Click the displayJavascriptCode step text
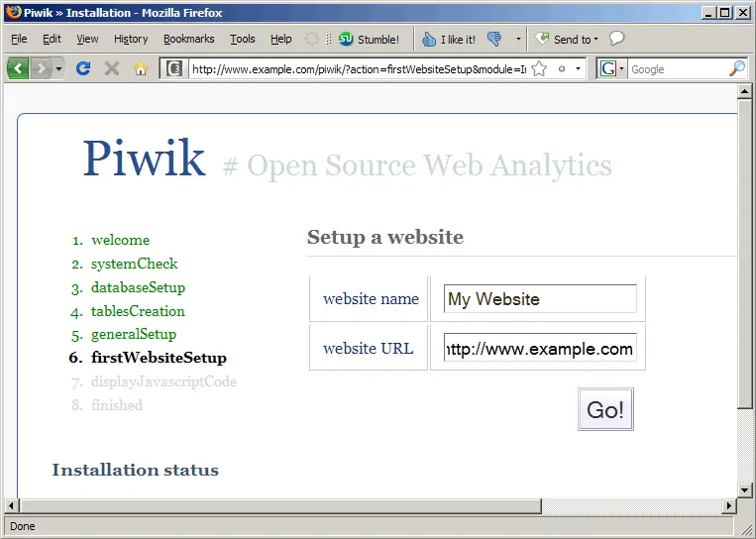This screenshot has height=539, width=756. [163, 381]
